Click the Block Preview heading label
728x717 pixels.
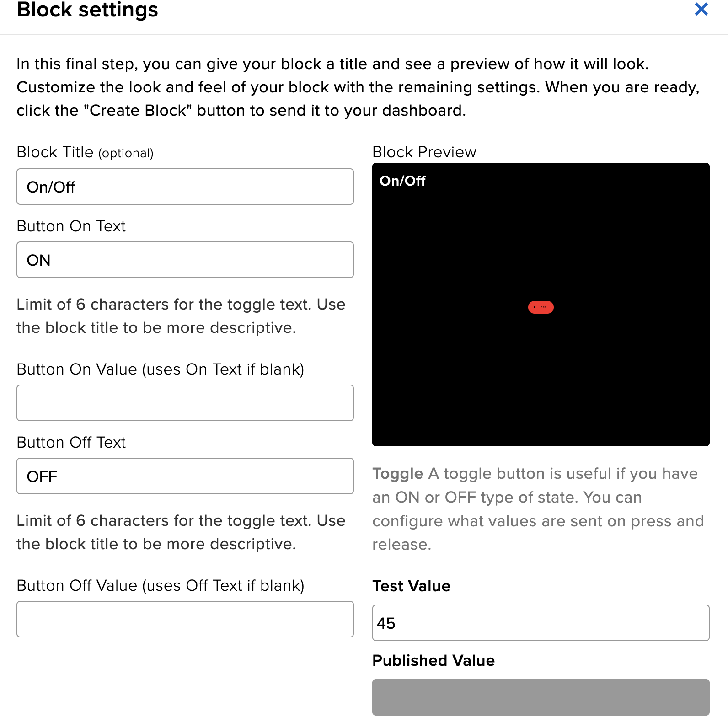[x=424, y=151]
